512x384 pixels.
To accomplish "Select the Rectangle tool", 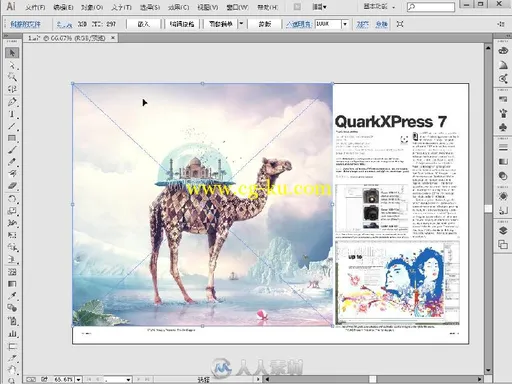I will pos(12,138).
